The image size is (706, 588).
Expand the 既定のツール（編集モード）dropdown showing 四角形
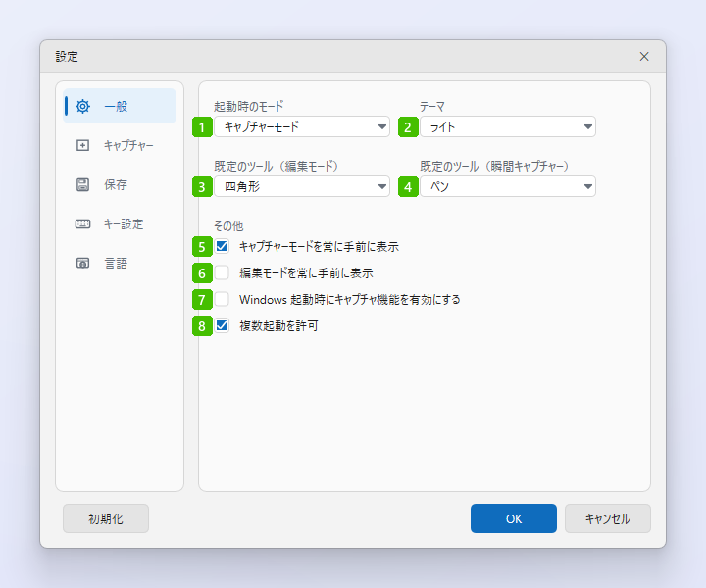302,186
